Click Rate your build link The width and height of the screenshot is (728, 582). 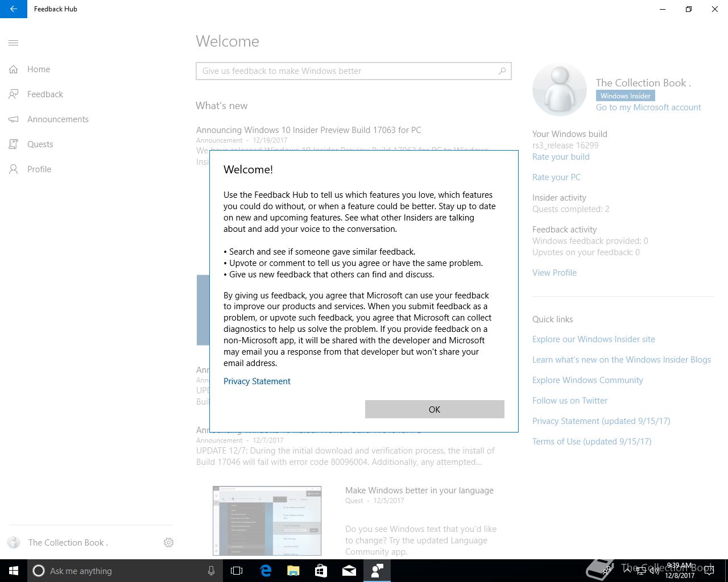coord(561,157)
